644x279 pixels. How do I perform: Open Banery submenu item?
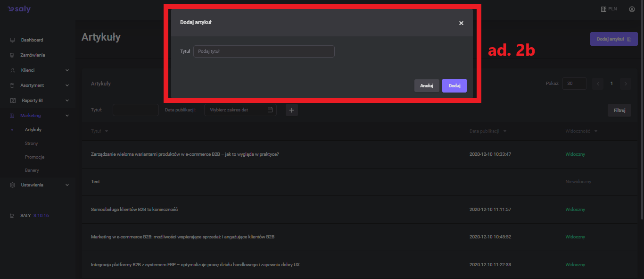(32, 170)
